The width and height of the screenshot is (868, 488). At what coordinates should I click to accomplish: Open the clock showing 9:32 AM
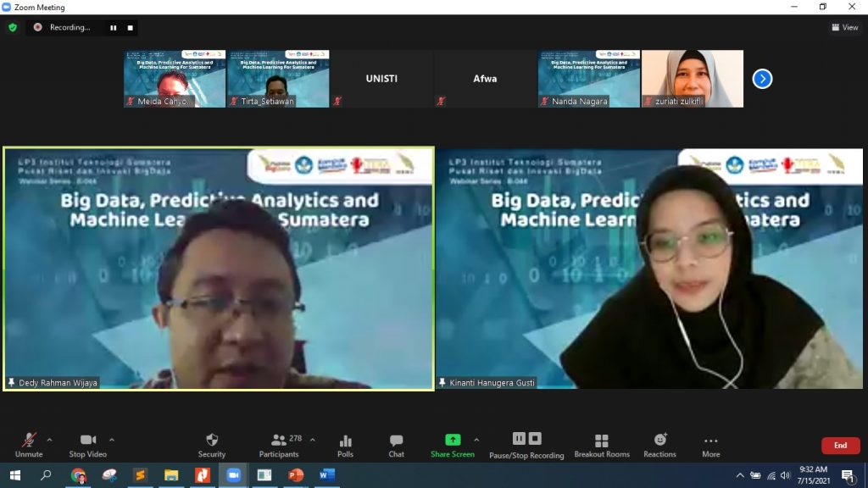[x=814, y=475]
